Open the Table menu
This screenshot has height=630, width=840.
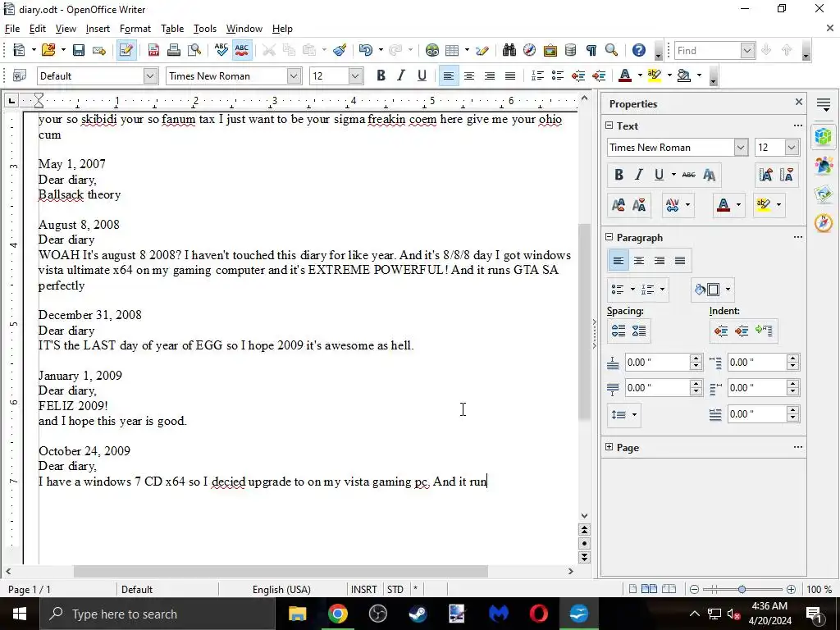[172, 29]
